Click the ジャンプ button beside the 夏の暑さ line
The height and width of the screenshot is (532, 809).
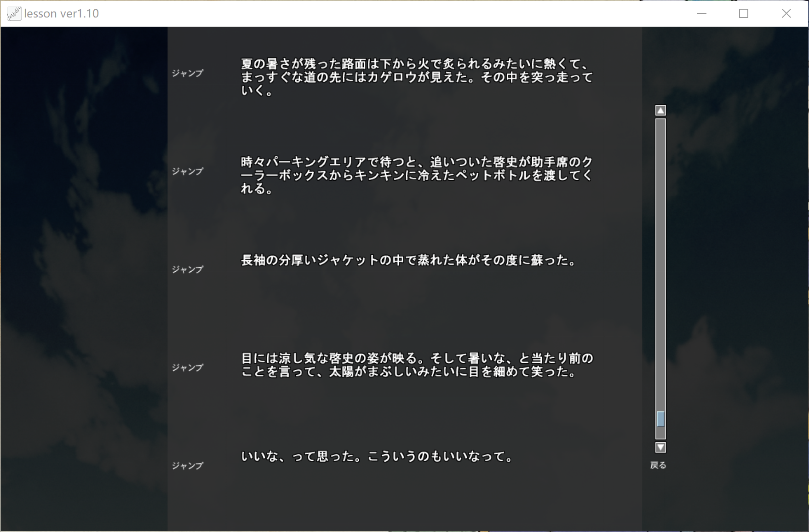click(x=187, y=73)
